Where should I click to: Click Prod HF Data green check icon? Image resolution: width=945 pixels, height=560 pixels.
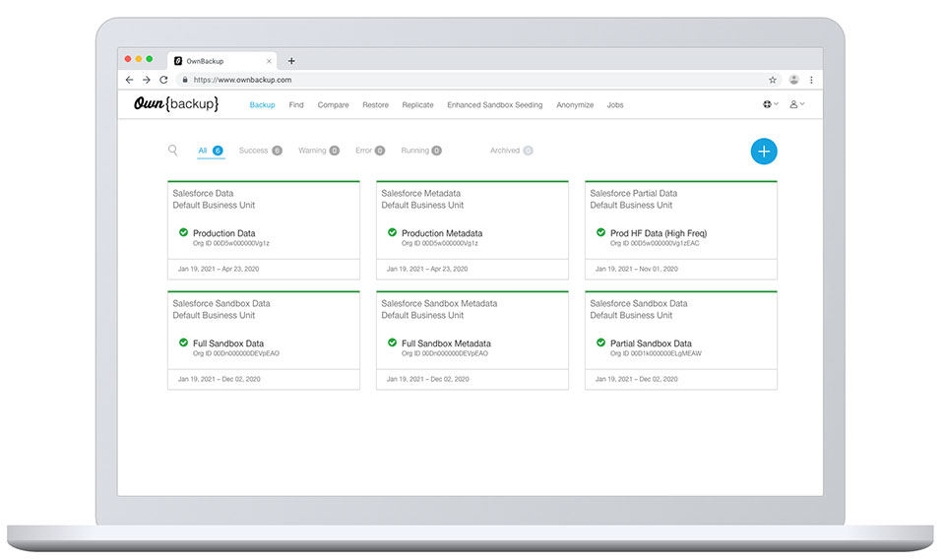pyautogui.click(x=600, y=232)
